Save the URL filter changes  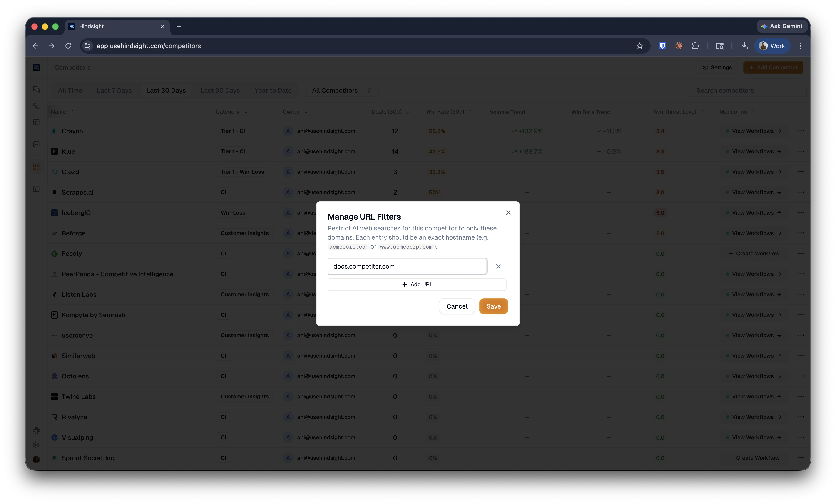[493, 306]
